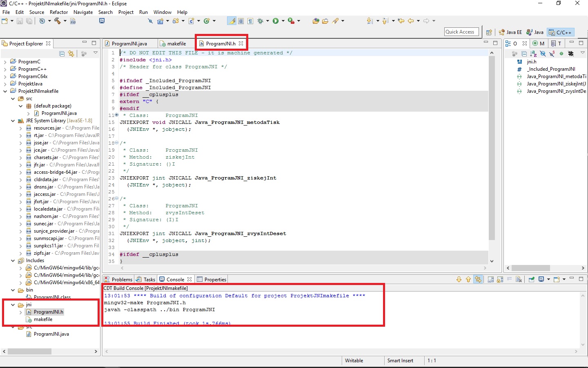Switch to the Java EE perspective

510,32
